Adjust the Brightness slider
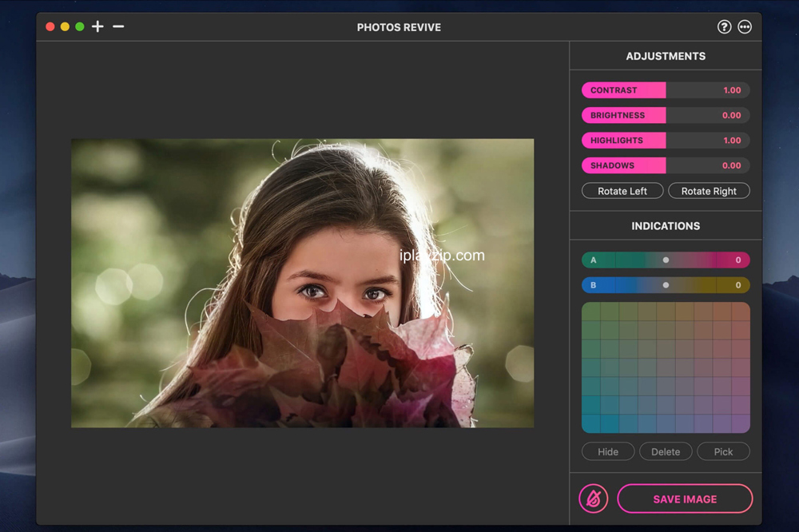Viewport: 799px width, 532px height. (x=666, y=115)
